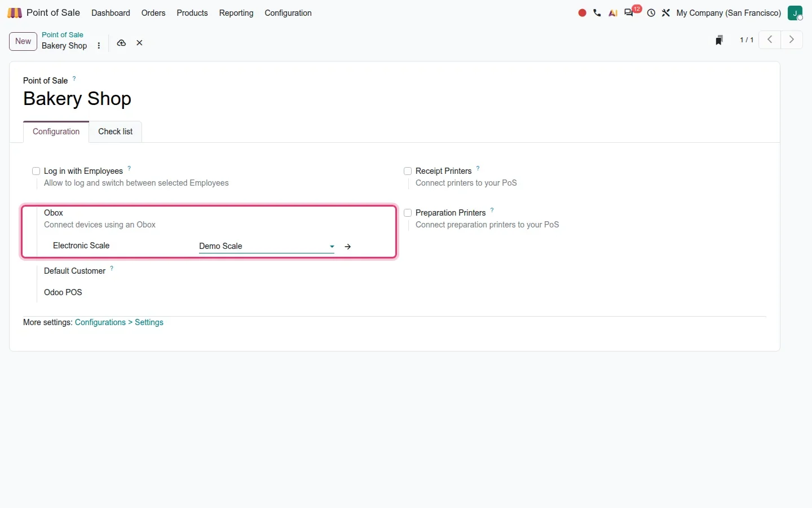The image size is (812, 508).
Task: Open the Orders menu
Action: click(x=153, y=13)
